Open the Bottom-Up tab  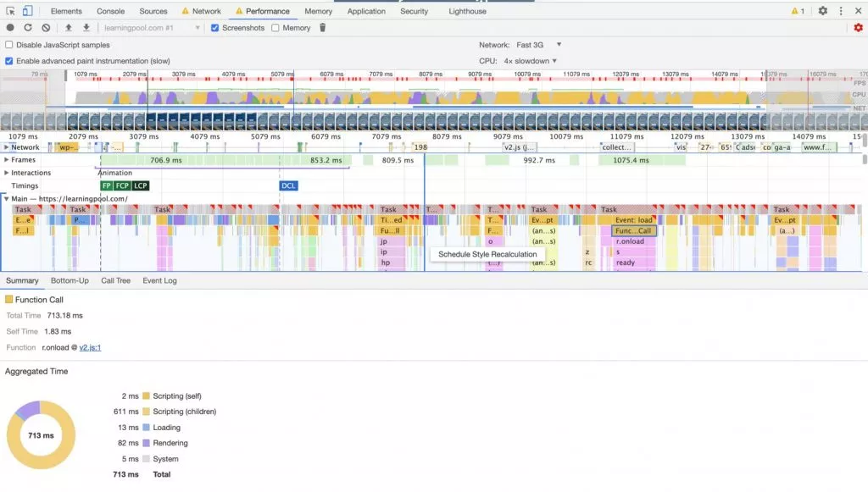(x=70, y=280)
